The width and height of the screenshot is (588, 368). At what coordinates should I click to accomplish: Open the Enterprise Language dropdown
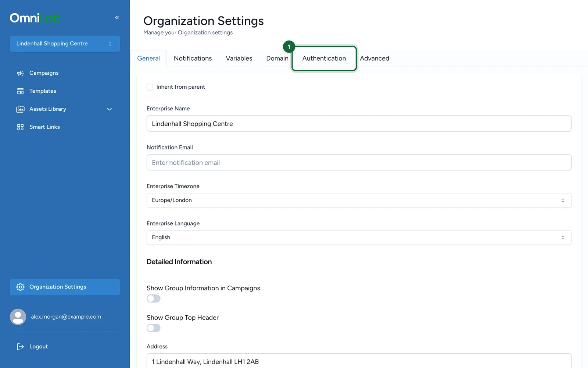pyautogui.click(x=359, y=238)
